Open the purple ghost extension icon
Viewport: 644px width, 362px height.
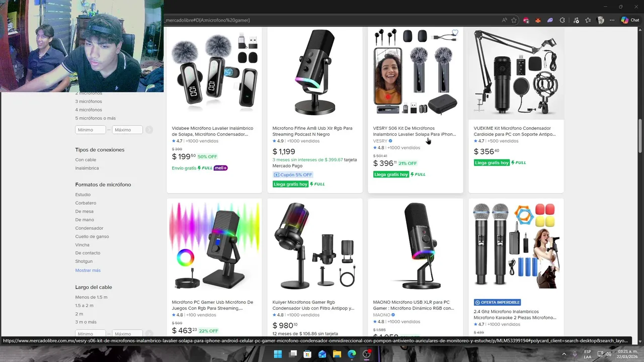pos(550,20)
